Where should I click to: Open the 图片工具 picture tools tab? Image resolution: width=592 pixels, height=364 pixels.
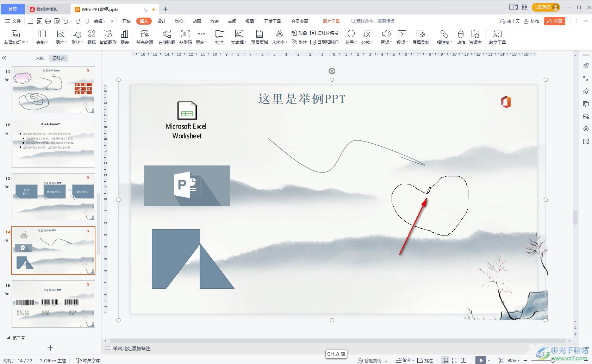coord(331,21)
